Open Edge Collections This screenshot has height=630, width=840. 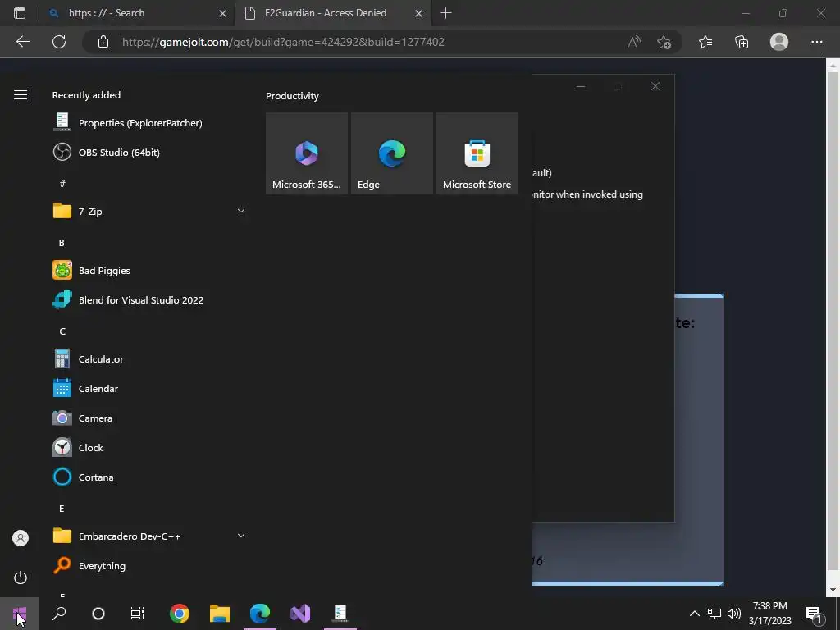[742, 42]
